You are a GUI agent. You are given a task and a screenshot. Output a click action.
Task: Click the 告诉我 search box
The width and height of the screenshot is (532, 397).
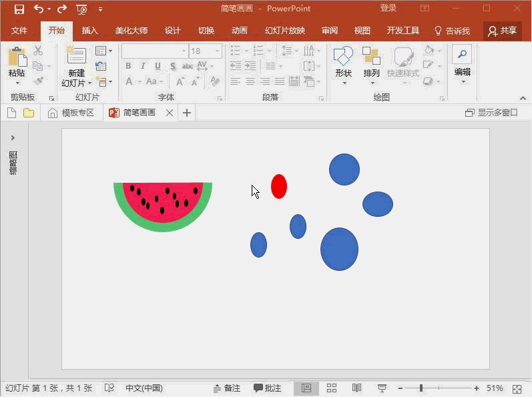pos(453,31)
